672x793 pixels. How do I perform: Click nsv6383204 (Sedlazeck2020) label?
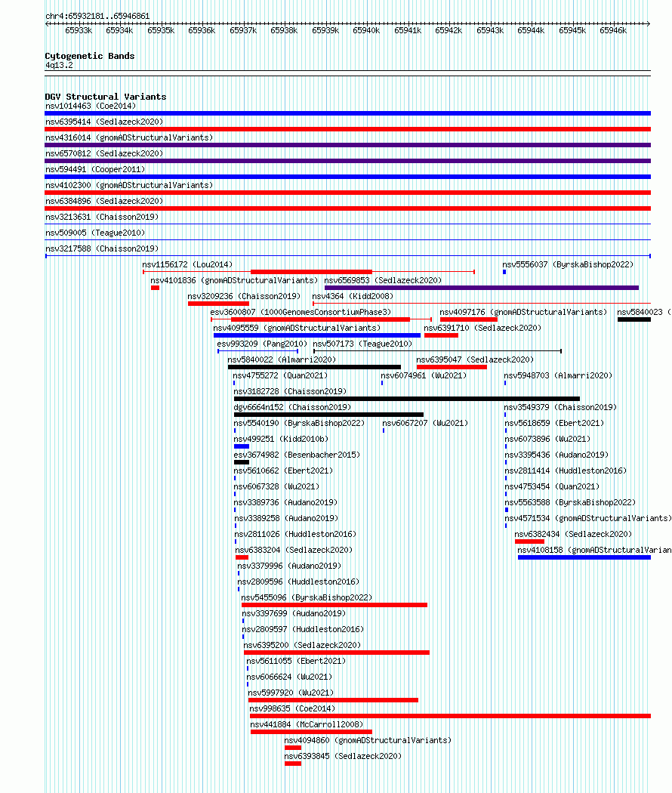[x=294, y=550]
